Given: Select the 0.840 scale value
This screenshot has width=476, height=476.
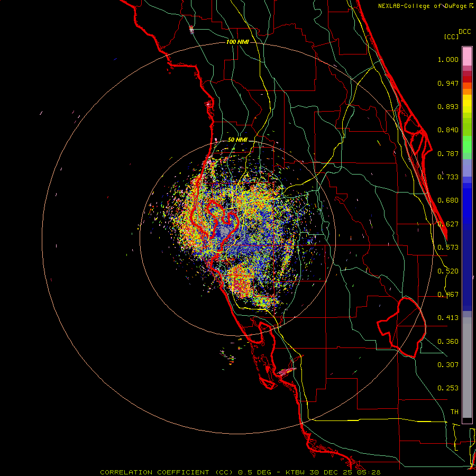Looking at the screenshot, I should (x=448, y=130).
